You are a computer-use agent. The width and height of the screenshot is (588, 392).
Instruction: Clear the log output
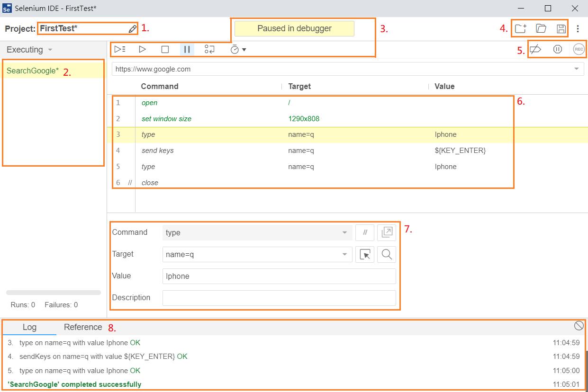coord(579,325)
